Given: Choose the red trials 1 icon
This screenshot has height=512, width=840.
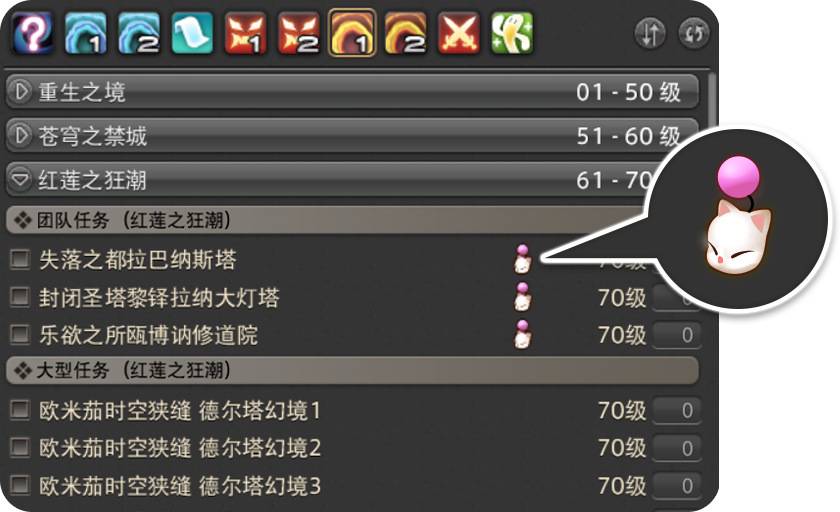Looking at the screenshot, I should [x=245, y=33].
